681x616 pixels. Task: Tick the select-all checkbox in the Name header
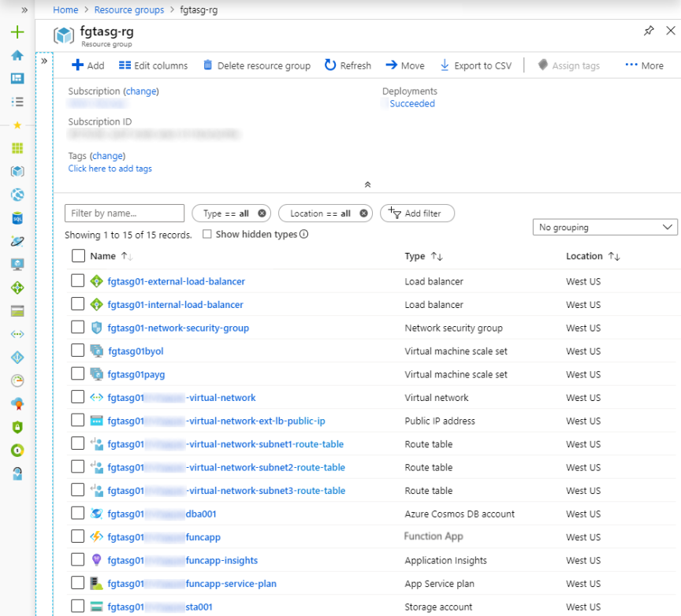[x=76, y=255]
